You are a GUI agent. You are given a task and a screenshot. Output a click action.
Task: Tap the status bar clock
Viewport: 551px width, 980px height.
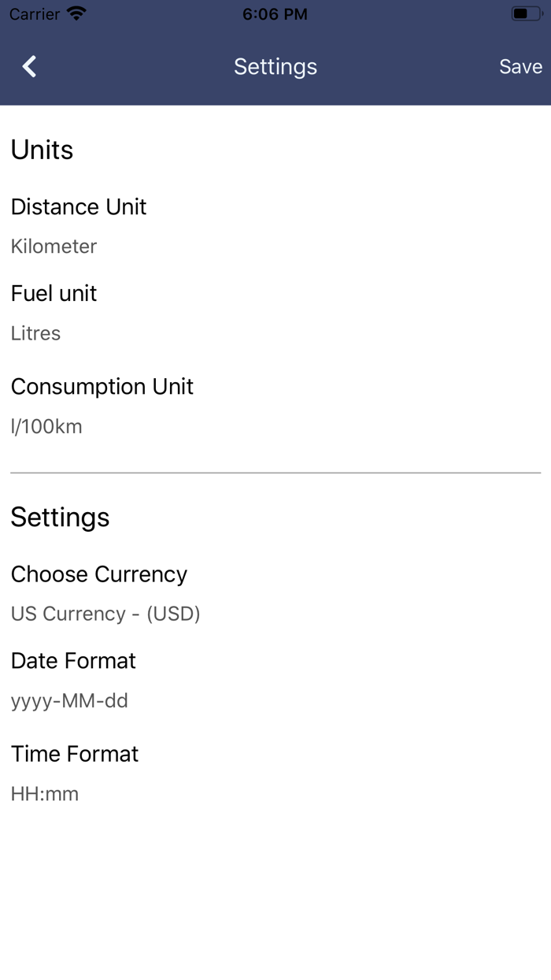(x=275, y=13)
